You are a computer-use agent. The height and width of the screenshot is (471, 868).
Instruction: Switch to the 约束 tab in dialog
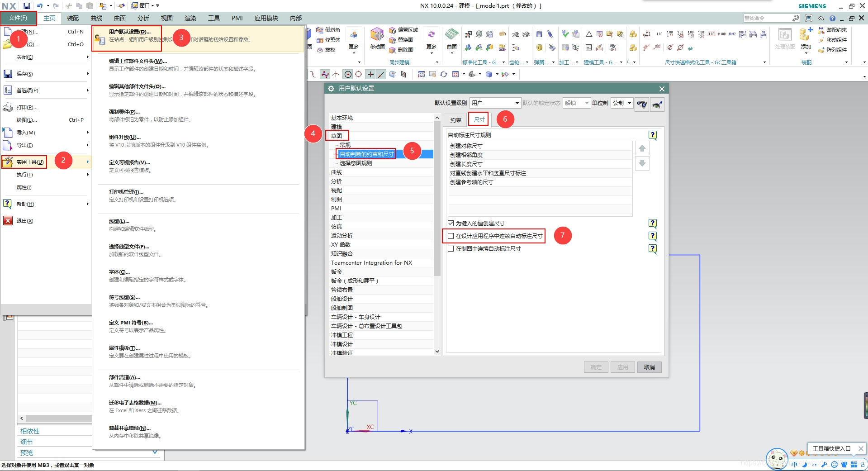tap(456, 120)
